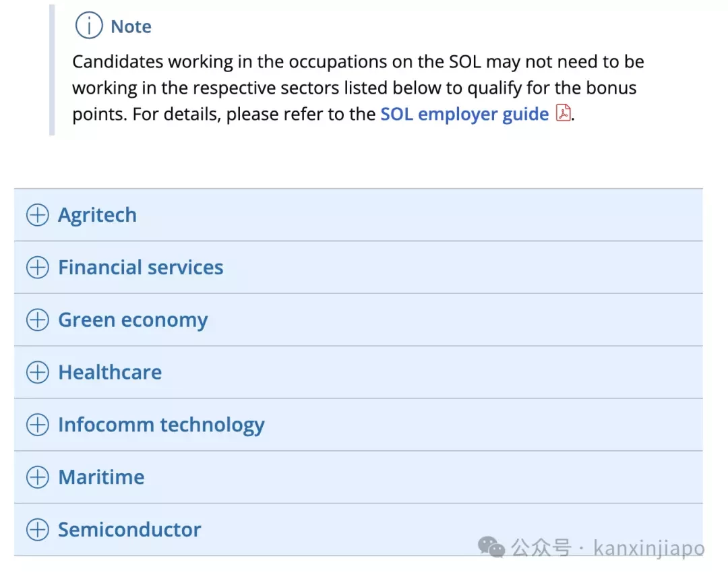Click the WeChat logo in the watermark
Viewport: 728px width, 577px height.
[491, 547]
